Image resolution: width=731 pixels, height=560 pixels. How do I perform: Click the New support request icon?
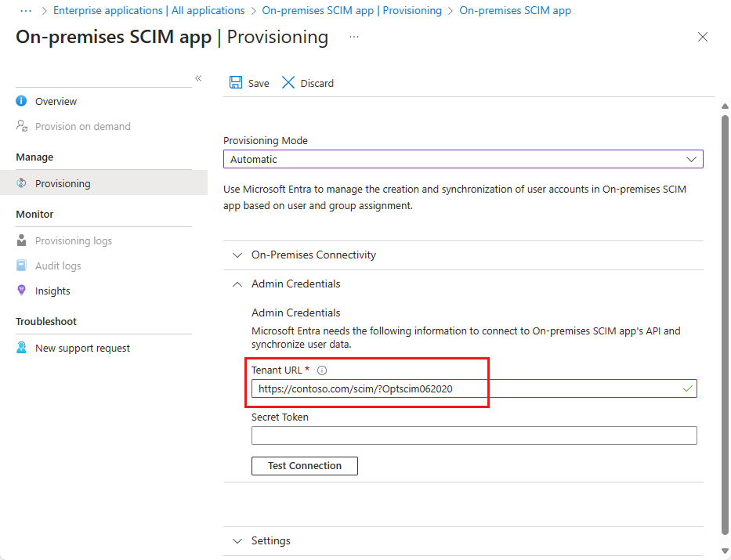point(21,348)
